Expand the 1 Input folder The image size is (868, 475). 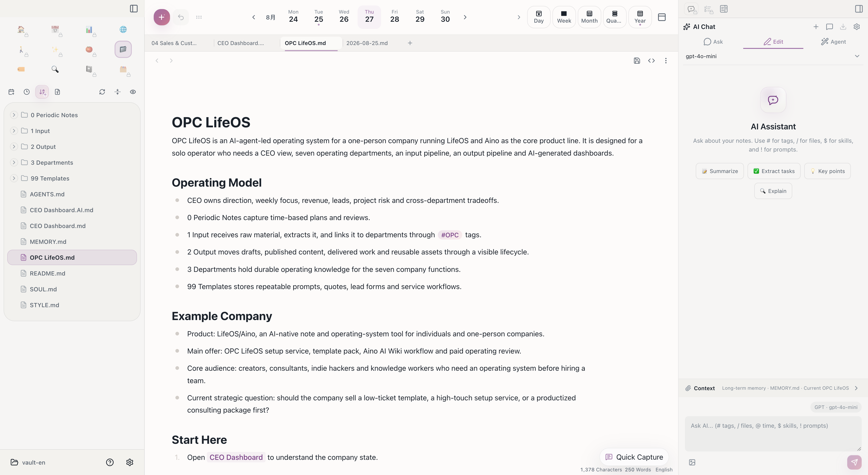14,131
